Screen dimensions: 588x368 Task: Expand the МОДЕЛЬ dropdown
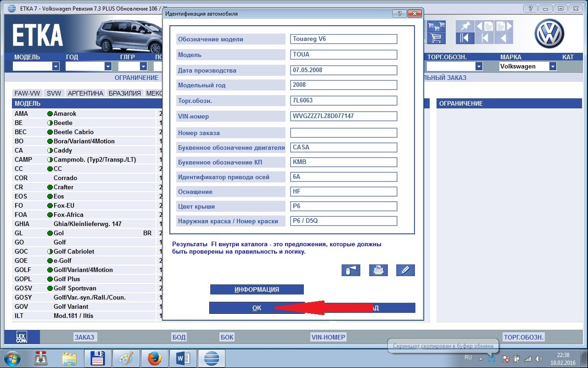[x=56, y=66]
